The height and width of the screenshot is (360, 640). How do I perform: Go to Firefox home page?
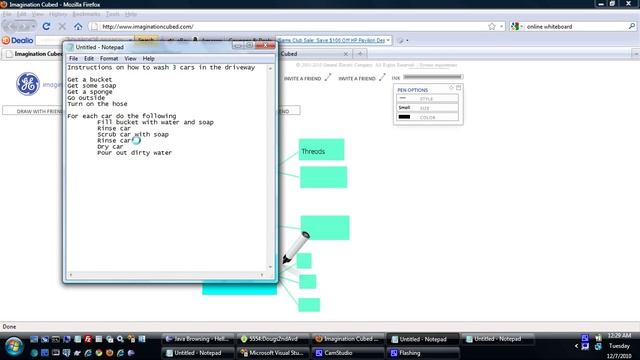[x=78, y=26]
